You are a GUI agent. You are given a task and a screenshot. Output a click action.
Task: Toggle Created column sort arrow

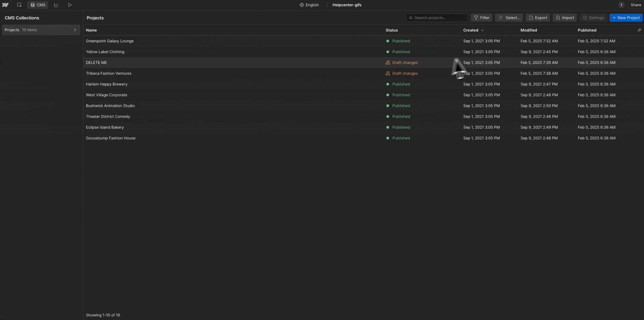[x=482, y=30]
